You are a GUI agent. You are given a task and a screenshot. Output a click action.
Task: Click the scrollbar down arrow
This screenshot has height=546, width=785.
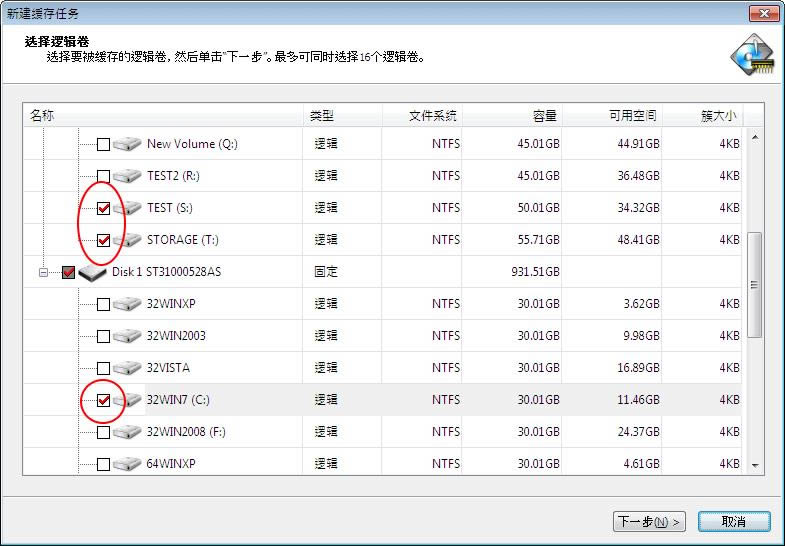tap(755, 465)
